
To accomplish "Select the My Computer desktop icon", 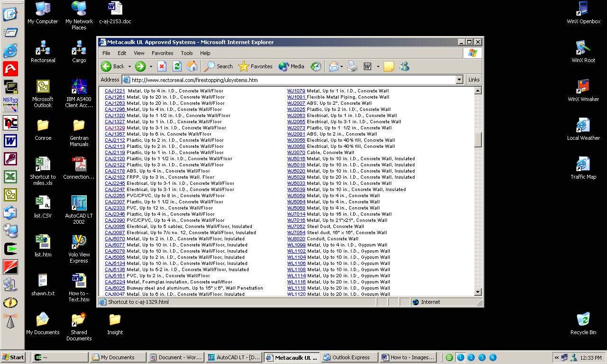I will click(43, 13).
